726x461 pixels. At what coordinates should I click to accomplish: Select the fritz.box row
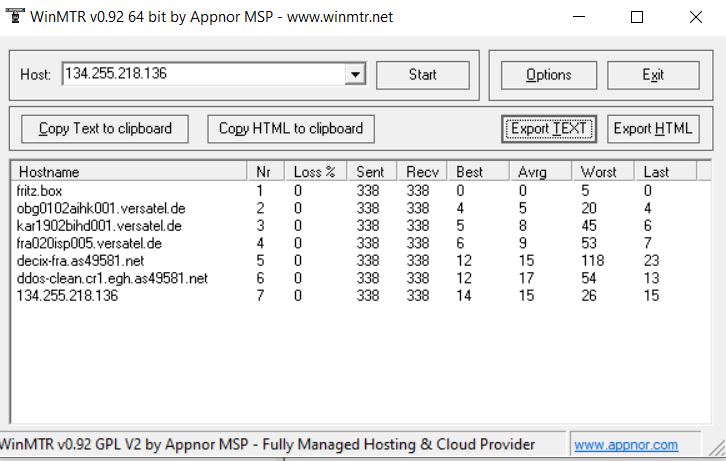click(40, 190)
